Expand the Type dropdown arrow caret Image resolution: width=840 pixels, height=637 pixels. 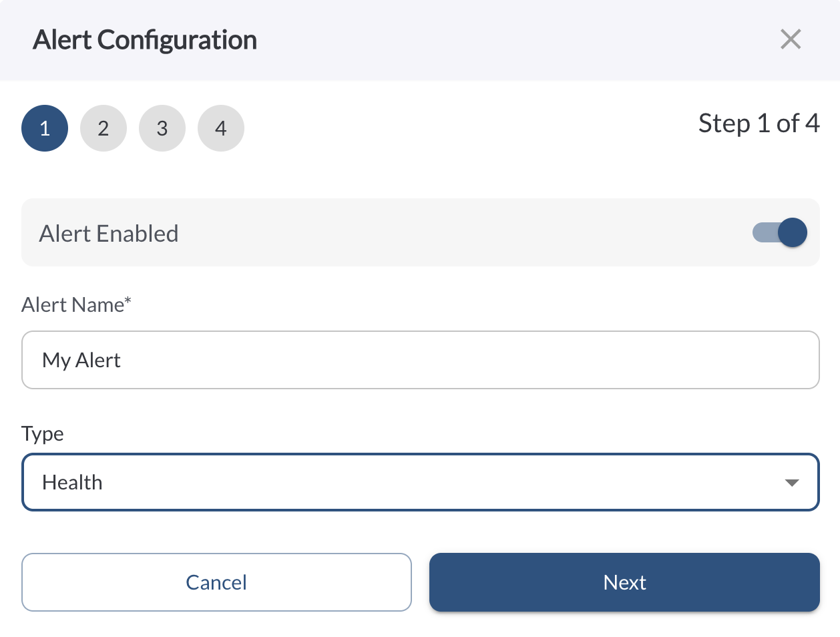[x=792, y=483]
